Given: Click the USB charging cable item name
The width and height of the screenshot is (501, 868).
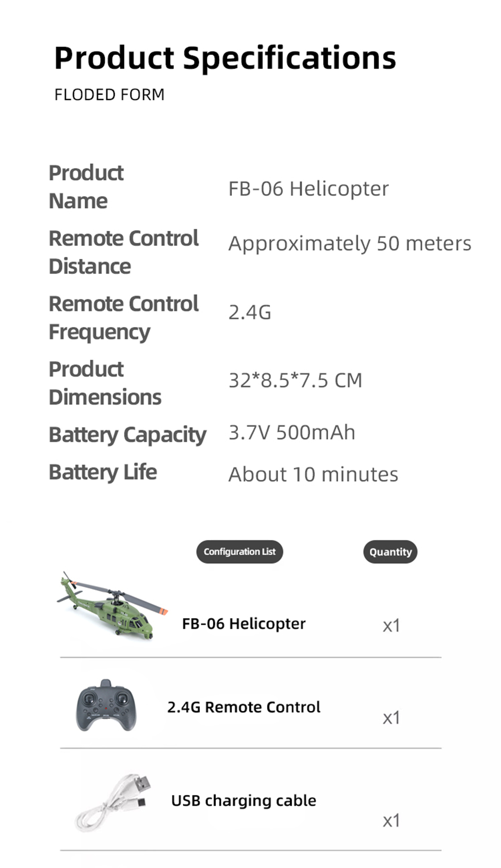Looking at the screenshot, I should [243, 800].
